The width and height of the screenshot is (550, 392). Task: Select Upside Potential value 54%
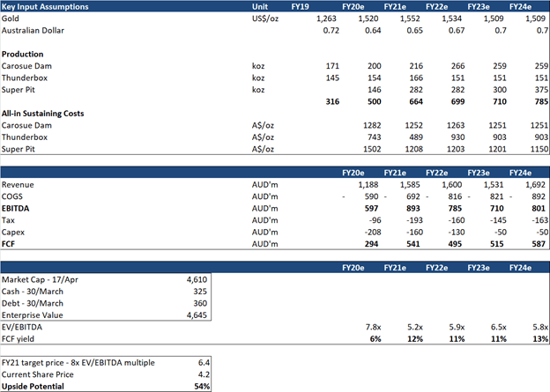(200, 386)
